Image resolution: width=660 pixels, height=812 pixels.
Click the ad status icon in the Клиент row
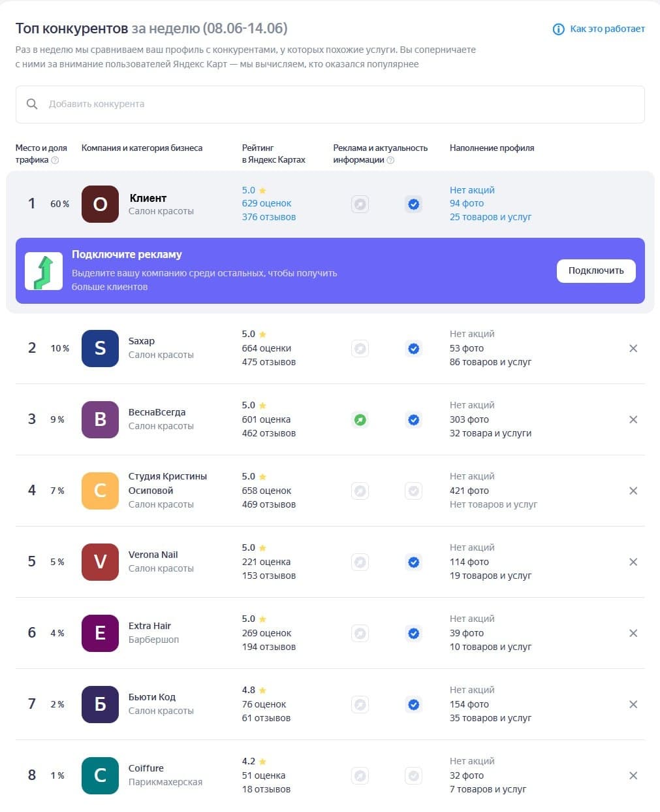[x=360, y=204]
